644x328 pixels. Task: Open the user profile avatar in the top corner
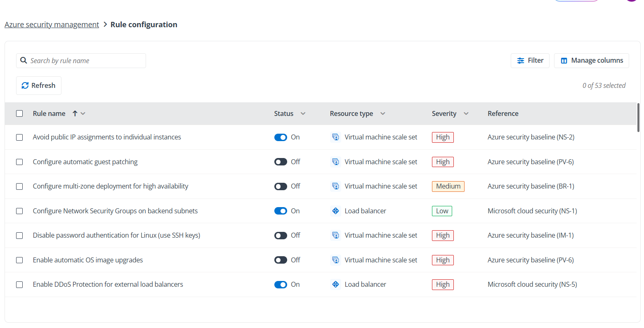[x=631, y=1]
